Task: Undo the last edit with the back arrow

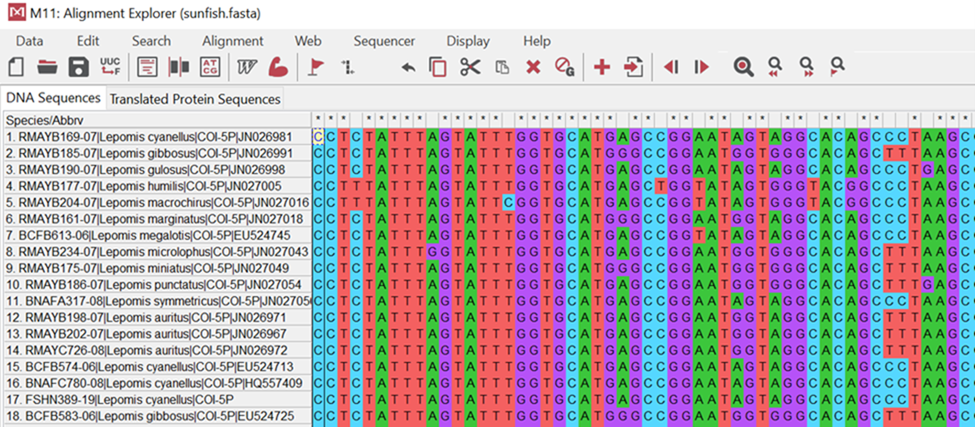Action: (409, 68)
